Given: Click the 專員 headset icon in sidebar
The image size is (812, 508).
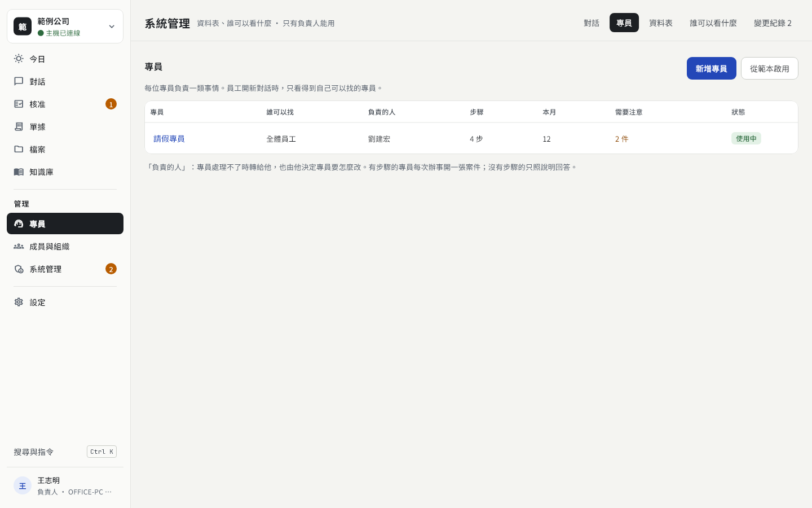Looking at the screenshot, I should [x=19, y=224].
